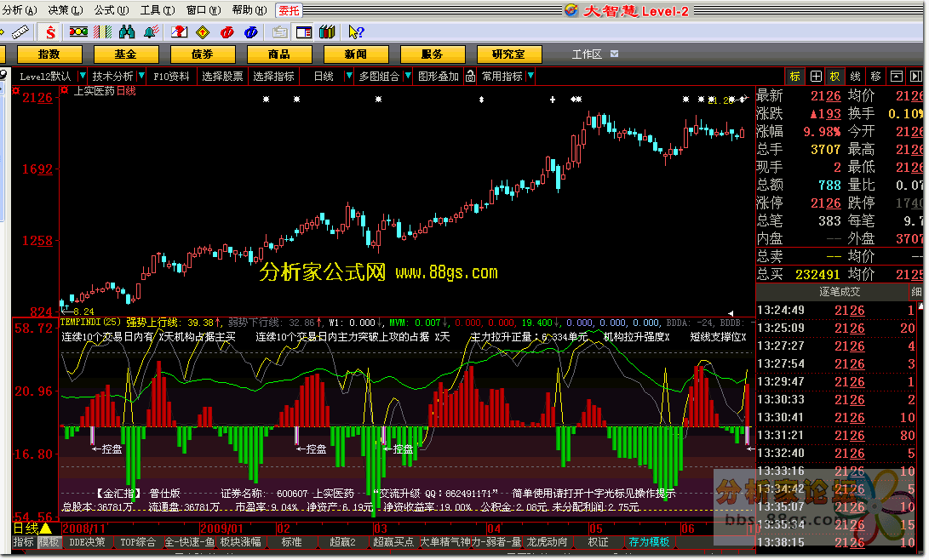Viewport: 929px width, 560px height.
Task: Toggle the 线 line drawing button
Action: point(855,77)
